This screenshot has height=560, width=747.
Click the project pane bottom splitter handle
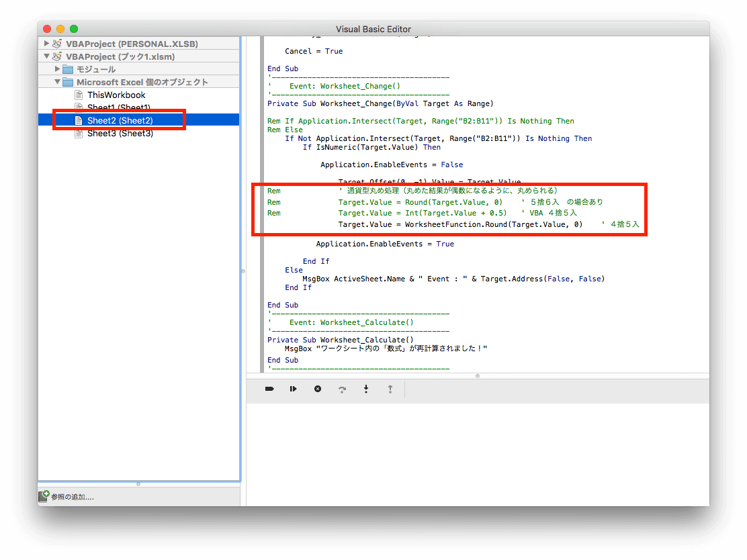click(138, 484)
